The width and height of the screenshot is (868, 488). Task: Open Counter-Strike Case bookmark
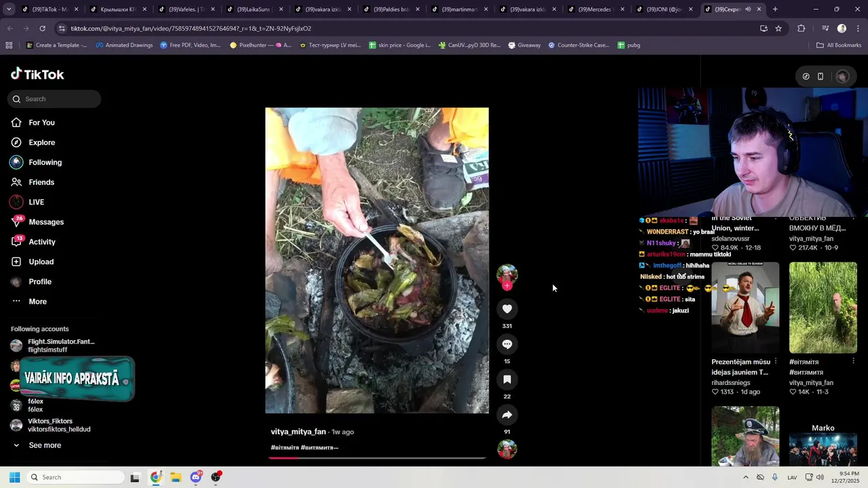tap(578, 45)
